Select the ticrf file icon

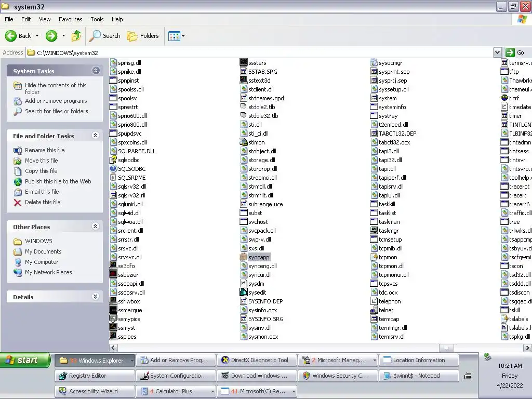504,98
